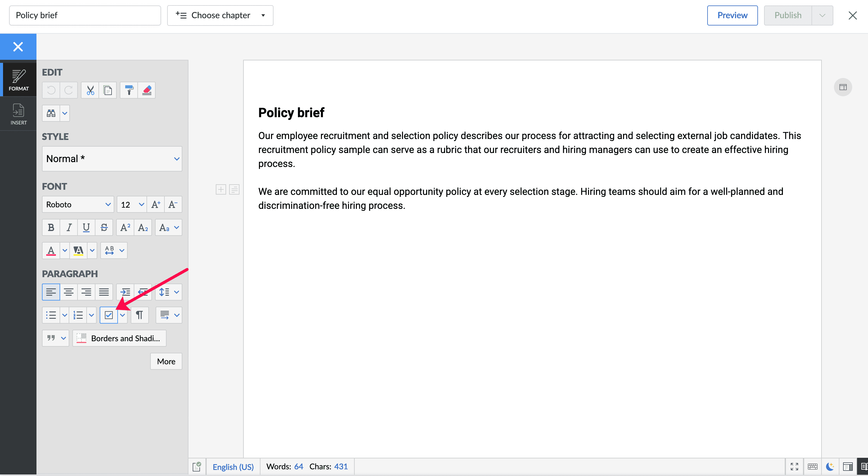Click the Cut scissors icon

[90, 90]
